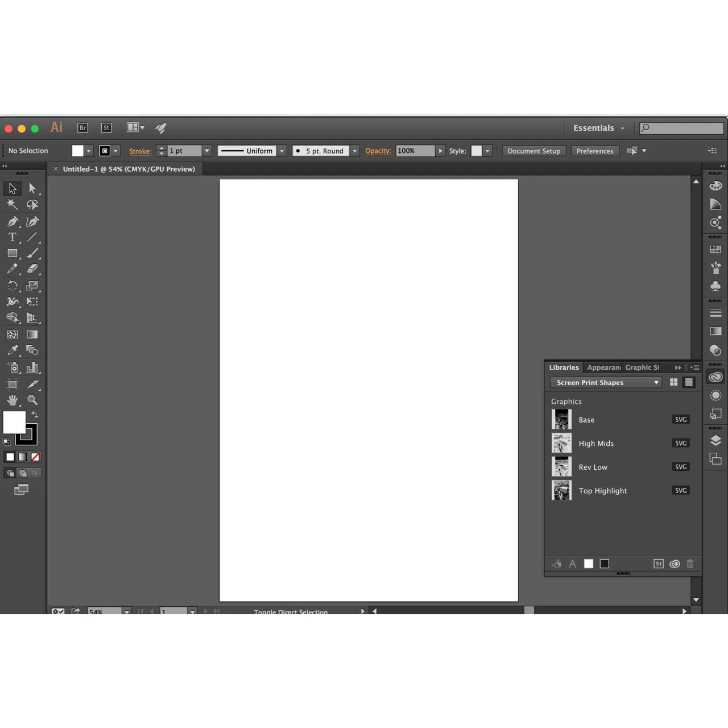
Task: Select the Artboard tool
Action: point(12,384)
